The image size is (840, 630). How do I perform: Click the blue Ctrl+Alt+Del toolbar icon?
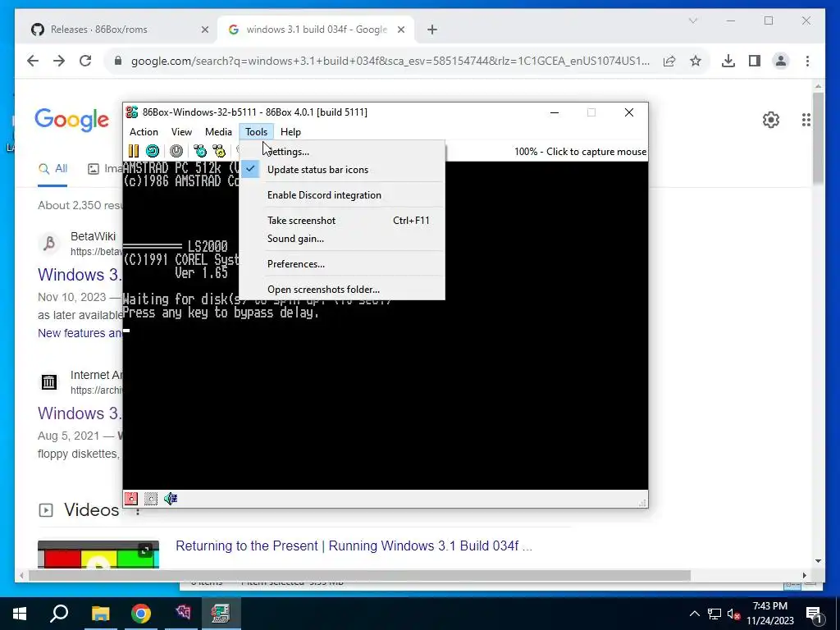200,151
